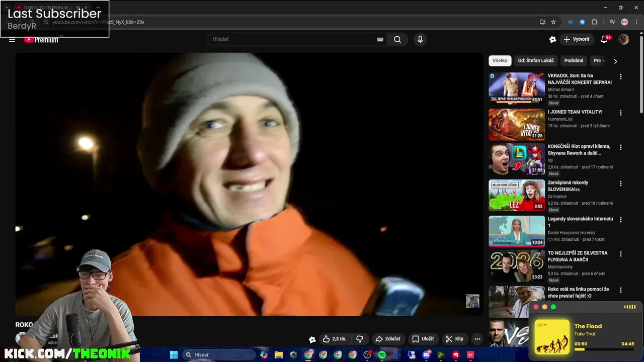Open Windows Start menu

(x=174, y=355)
